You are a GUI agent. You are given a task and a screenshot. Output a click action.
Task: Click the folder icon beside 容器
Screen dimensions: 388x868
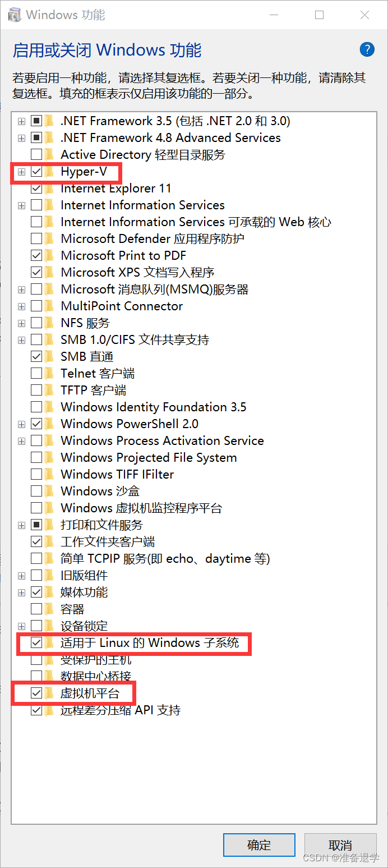click(x=49, y=609)
